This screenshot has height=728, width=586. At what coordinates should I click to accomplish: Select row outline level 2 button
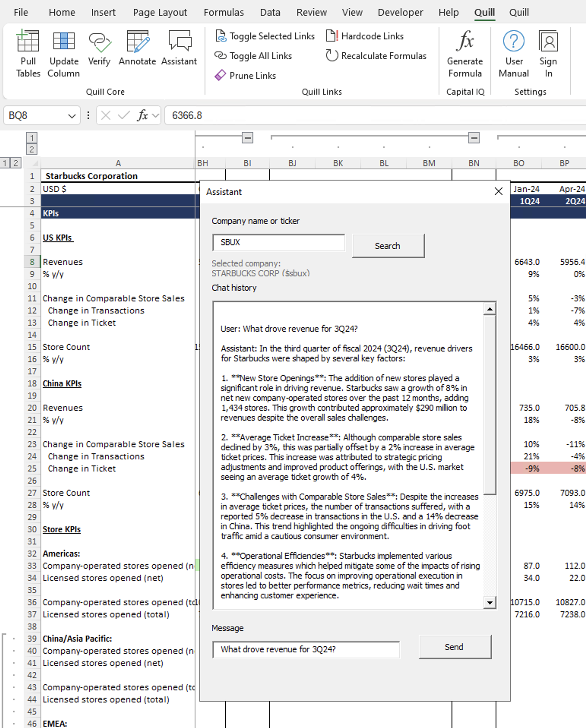(16, 163)
